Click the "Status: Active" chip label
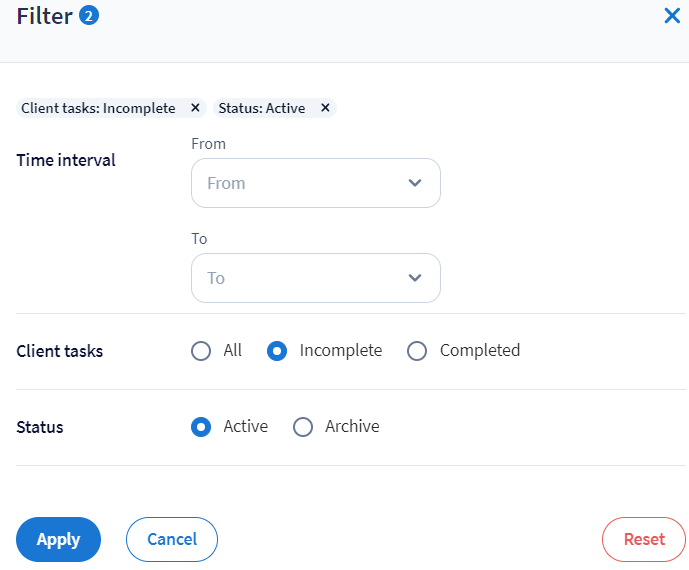The image size is (689, 570). click(x=261, y=108)
